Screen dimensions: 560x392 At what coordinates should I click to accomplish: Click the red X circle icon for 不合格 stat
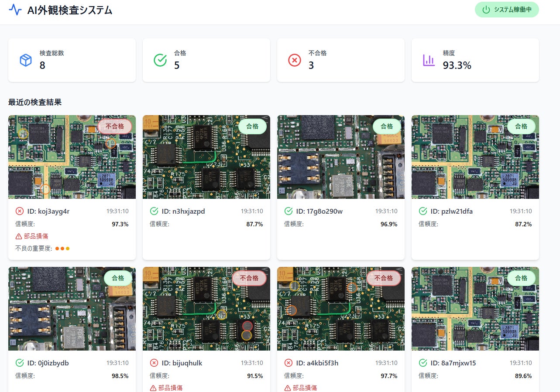(x=295, y=60)
